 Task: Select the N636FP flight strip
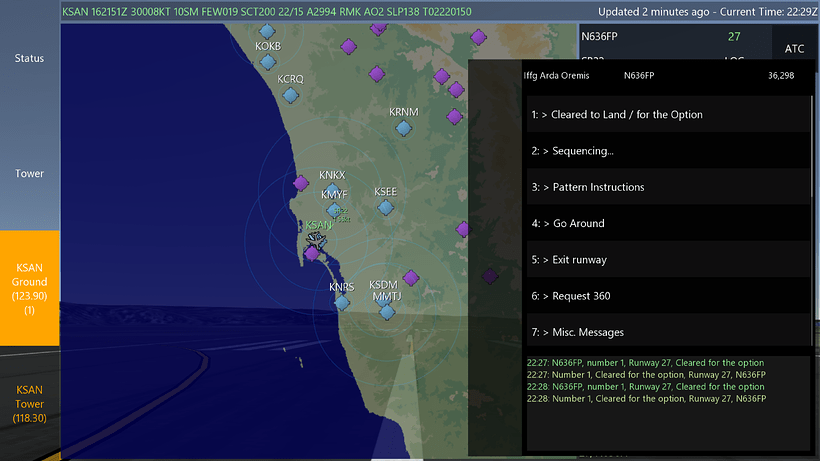tap(675, 42)
